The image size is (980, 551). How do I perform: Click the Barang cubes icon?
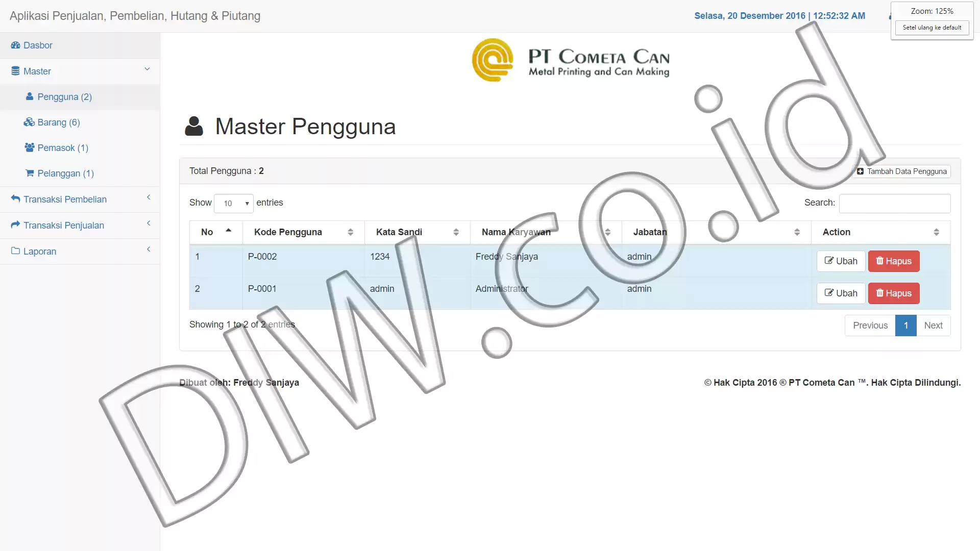coord(29,122)
